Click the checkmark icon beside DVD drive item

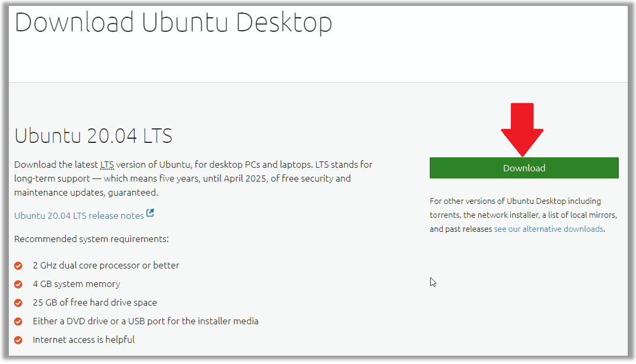18,322
